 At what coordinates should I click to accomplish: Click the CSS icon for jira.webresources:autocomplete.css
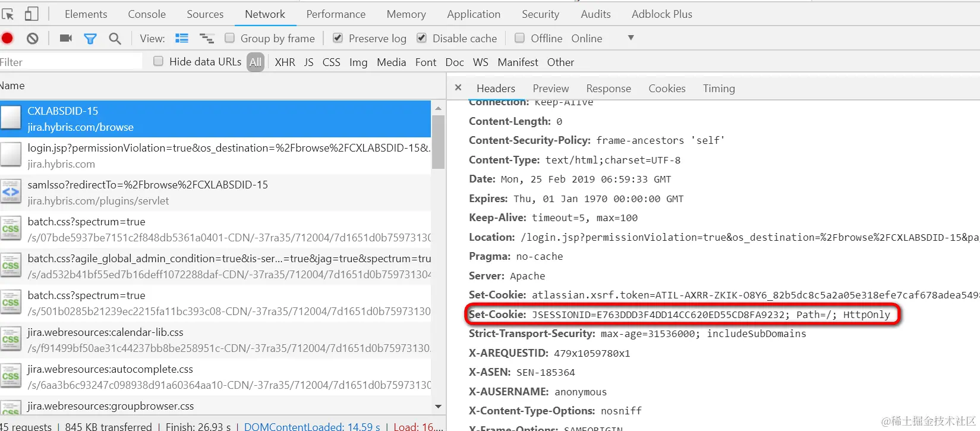[11, 376]
